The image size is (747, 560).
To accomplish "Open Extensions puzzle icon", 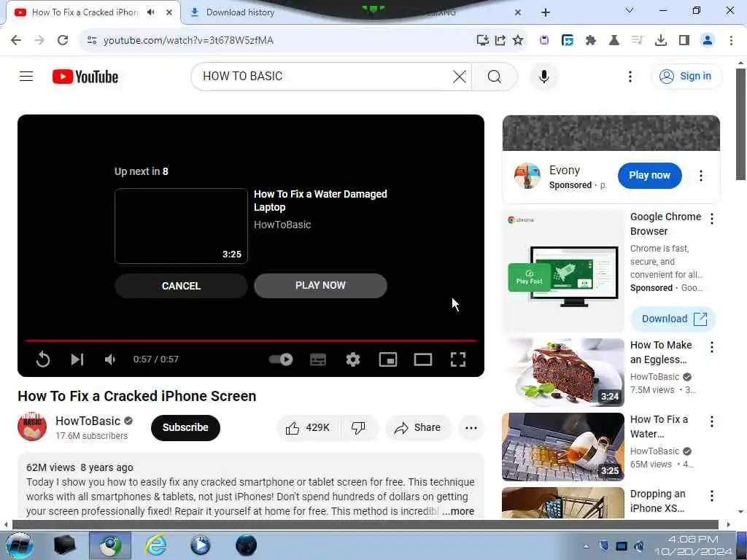I will click(591, 41).
